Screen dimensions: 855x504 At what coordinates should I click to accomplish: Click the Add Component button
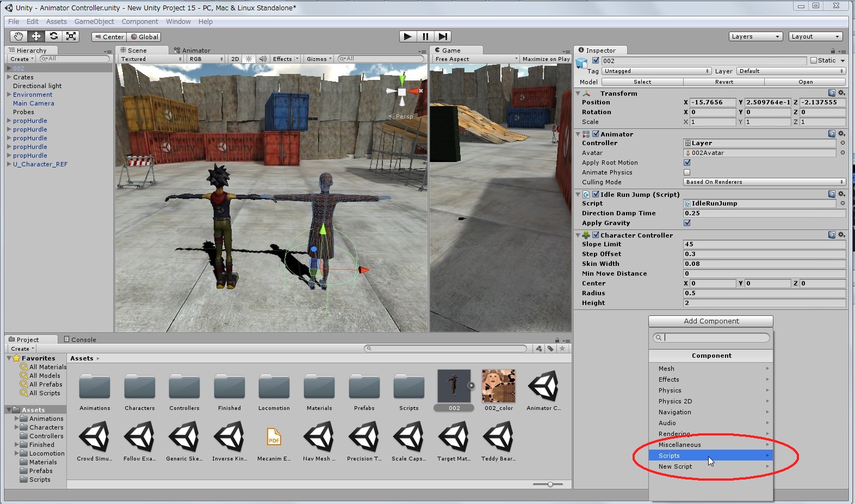(711, 321)
